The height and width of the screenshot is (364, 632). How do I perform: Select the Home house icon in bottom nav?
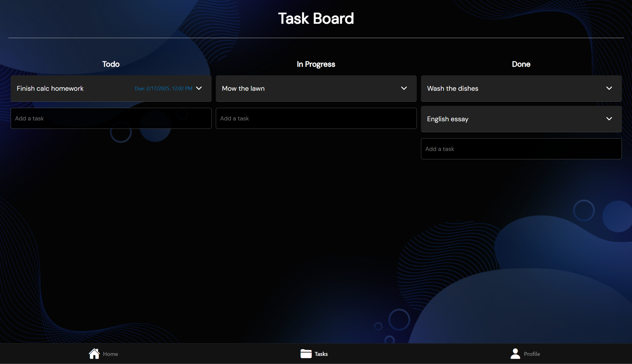94,353
